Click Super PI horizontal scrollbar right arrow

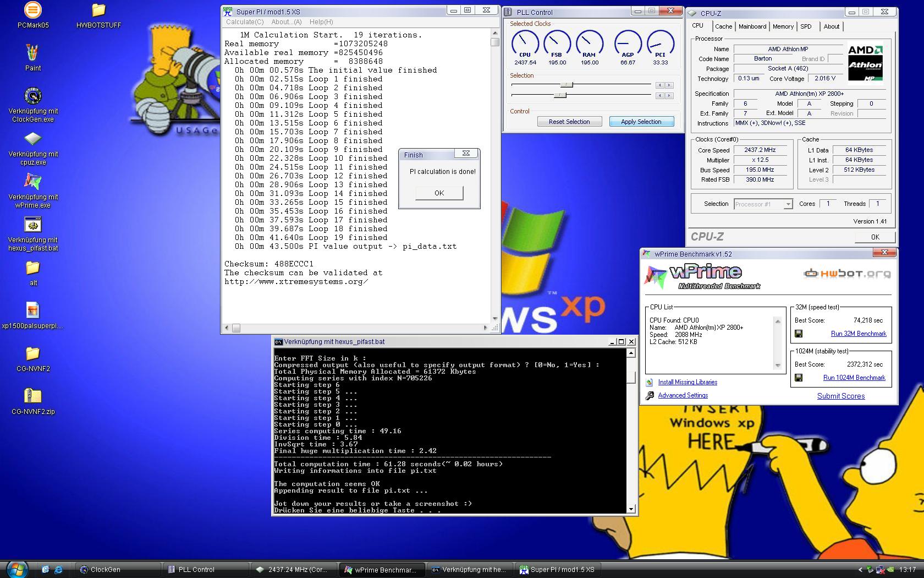pyautogui.click(x=485, y=328)
